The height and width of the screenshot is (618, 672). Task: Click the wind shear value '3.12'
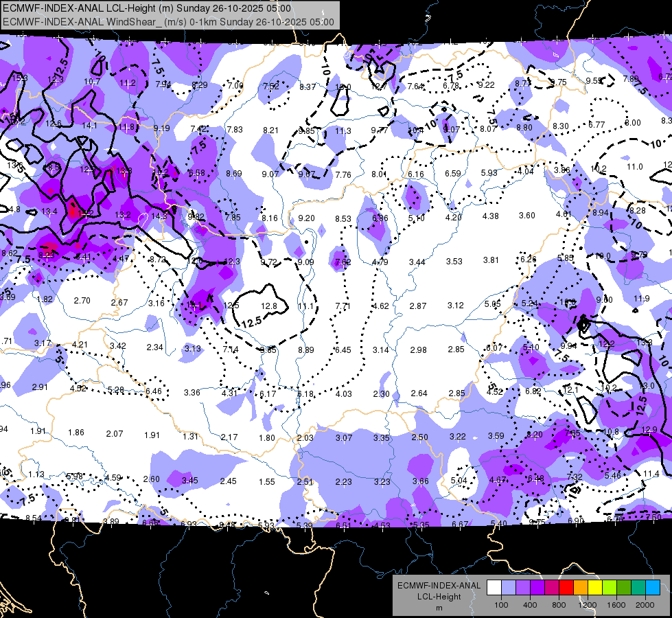click(x=456, y=305)
